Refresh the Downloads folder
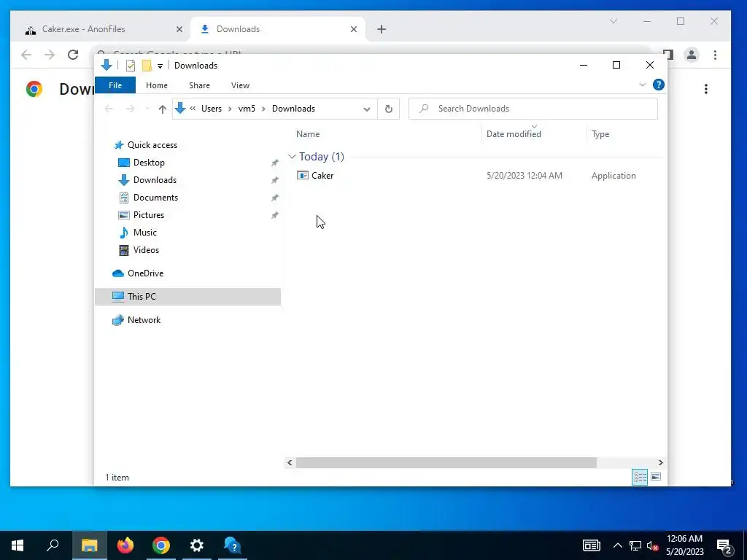 coord(389,109)
